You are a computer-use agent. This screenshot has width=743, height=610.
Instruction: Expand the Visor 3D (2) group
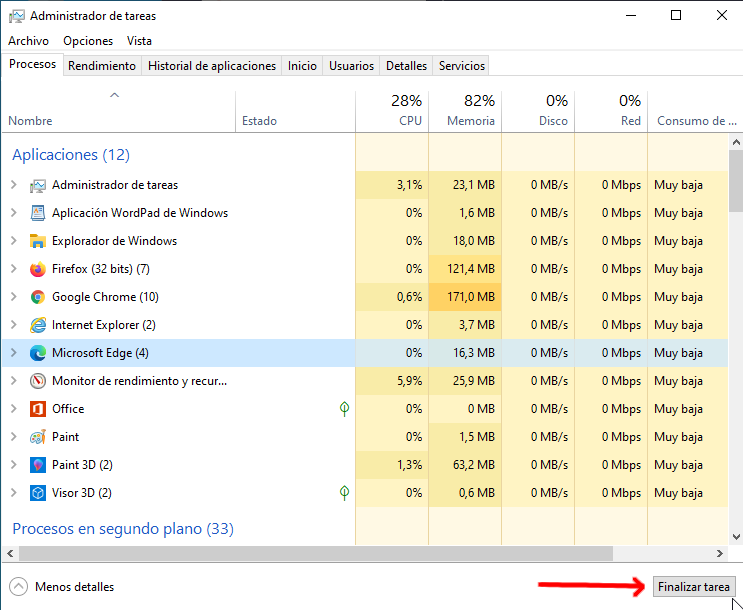point(14,492)
